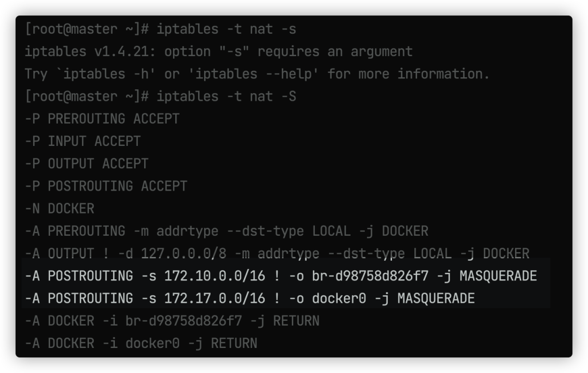Click the word MASQUERADE in the br-d98758d826f7 rule
This screenshot has width=588, height=373.
pos(498,276)
